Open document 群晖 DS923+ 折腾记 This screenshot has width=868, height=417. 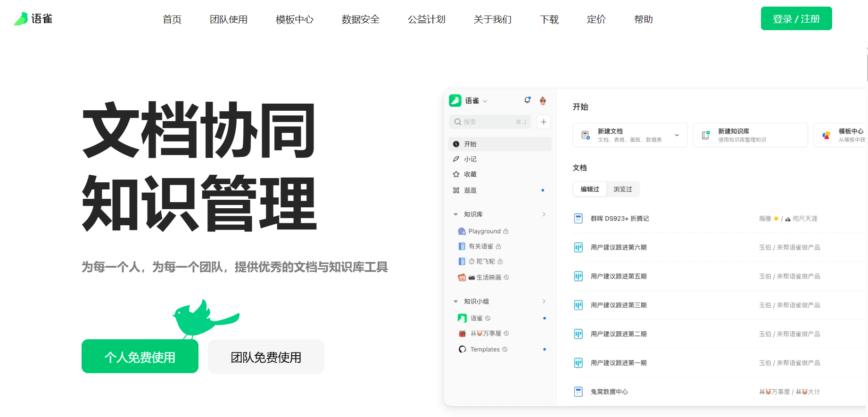620,219
